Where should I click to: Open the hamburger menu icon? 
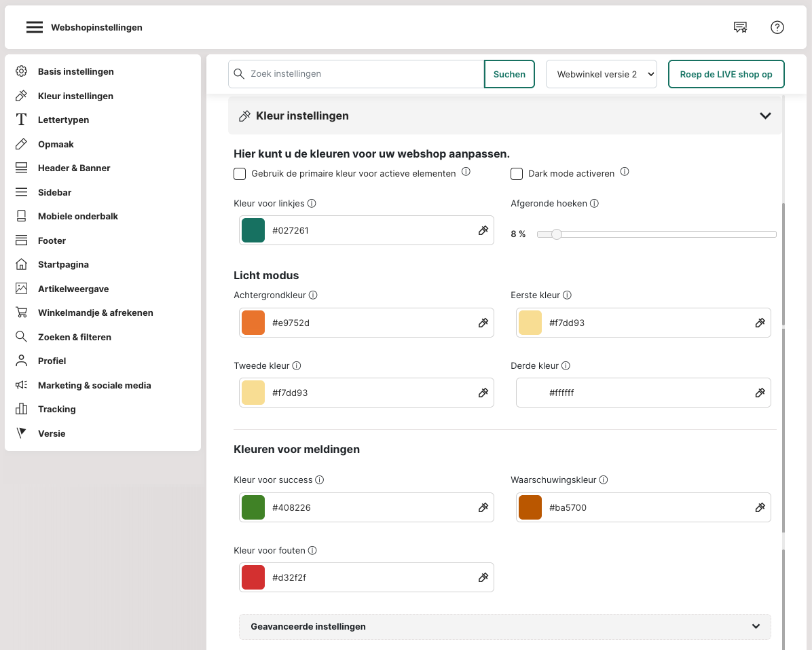tap(35, 27)
